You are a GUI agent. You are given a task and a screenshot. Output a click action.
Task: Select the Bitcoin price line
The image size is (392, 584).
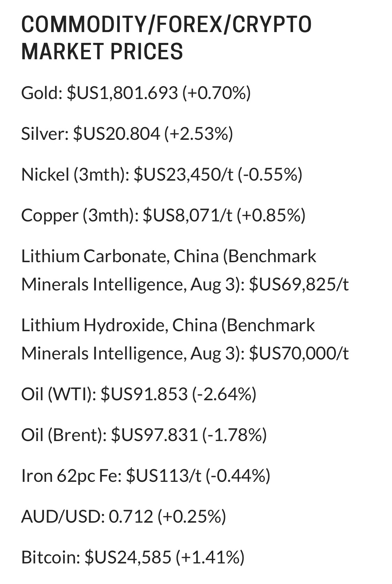(x=133, y=557)
